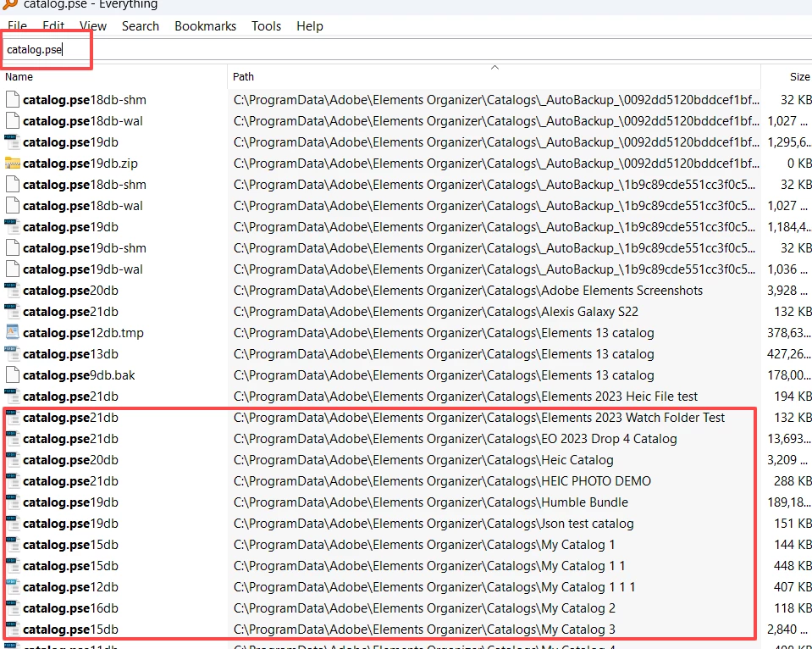Select catalog.pse16db file name
Screen dimensions: 812x649
click(x=70, y=608)
